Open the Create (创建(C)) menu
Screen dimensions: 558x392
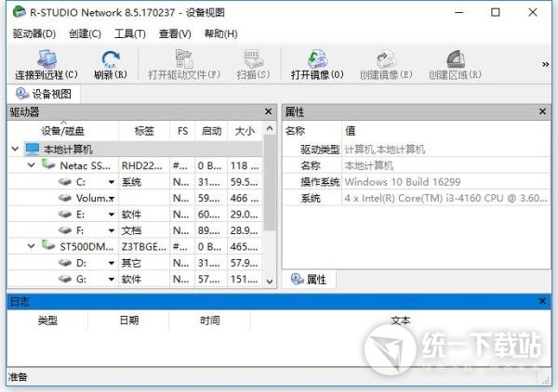point(85,33)
